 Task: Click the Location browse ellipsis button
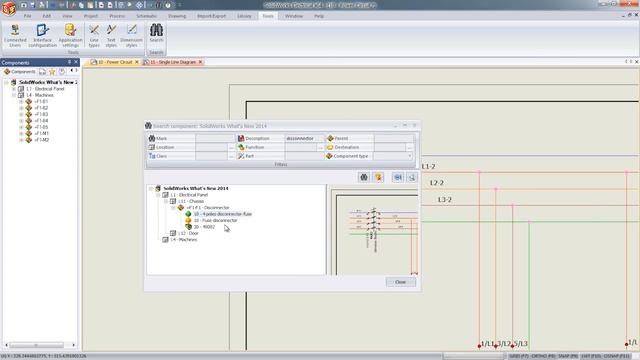(231, 147)
